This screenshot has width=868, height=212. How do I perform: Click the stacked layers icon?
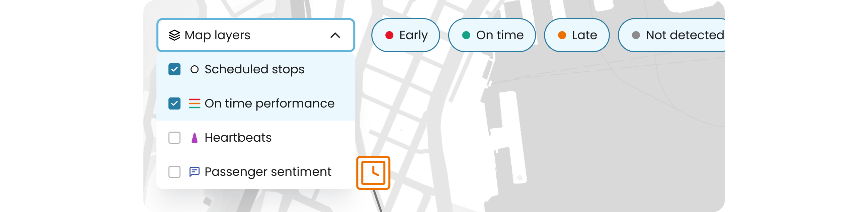tap(174, 35)
